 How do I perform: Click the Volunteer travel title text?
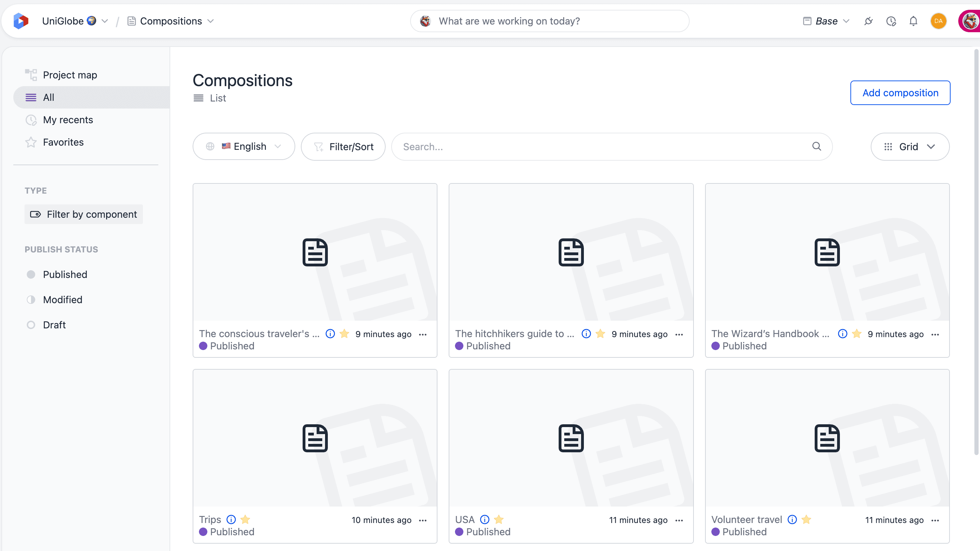(746, 519)
